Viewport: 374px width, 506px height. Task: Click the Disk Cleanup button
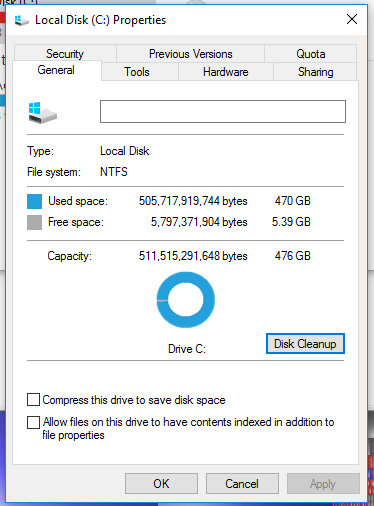pyautogui.click(x=305, y=344)
